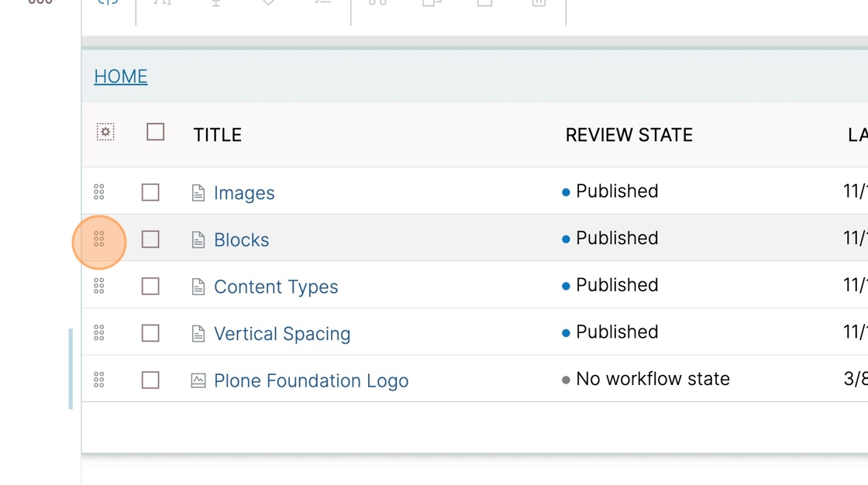Open the column selection settings icon
This screenshot has height=485, width=868.
coord(105,132)
